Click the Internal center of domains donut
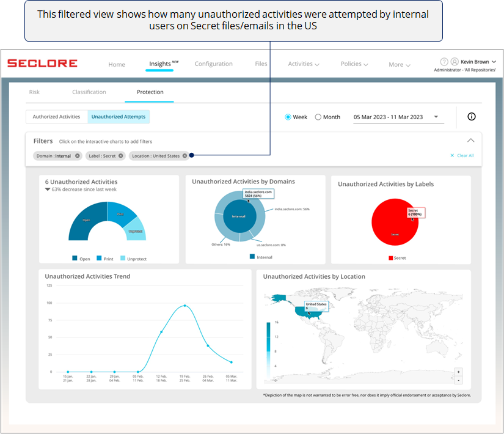The image size is (504, 434). [239, 216]
